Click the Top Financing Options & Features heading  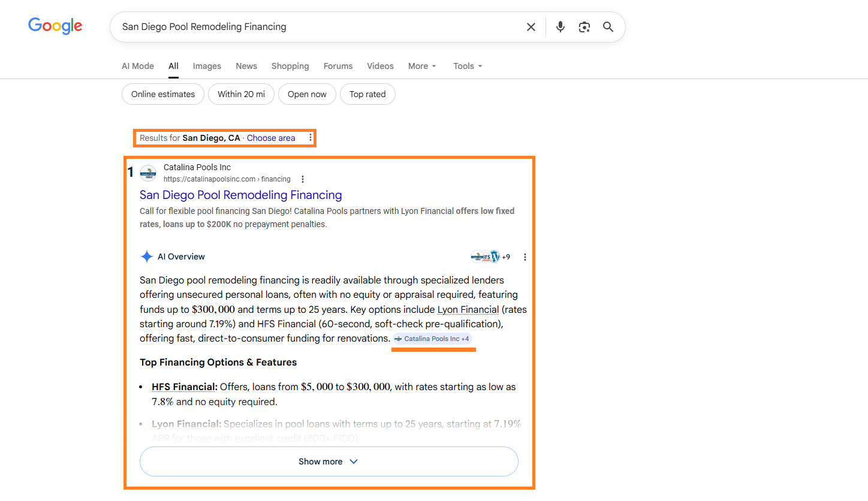[218, 362]
